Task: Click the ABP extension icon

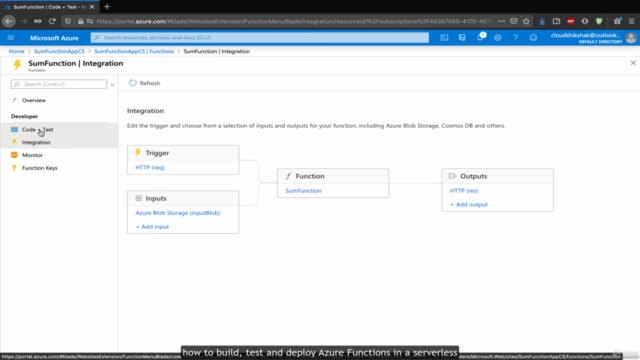Action: (571, 21)
